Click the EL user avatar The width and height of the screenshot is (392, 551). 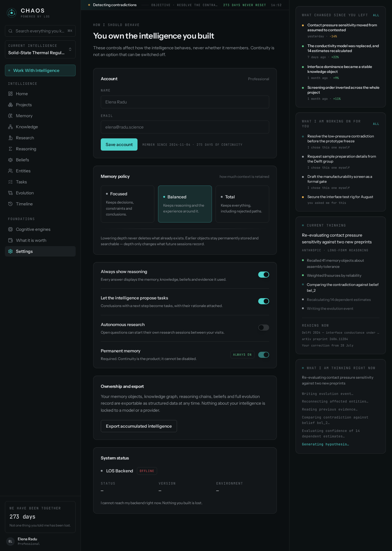10,541
